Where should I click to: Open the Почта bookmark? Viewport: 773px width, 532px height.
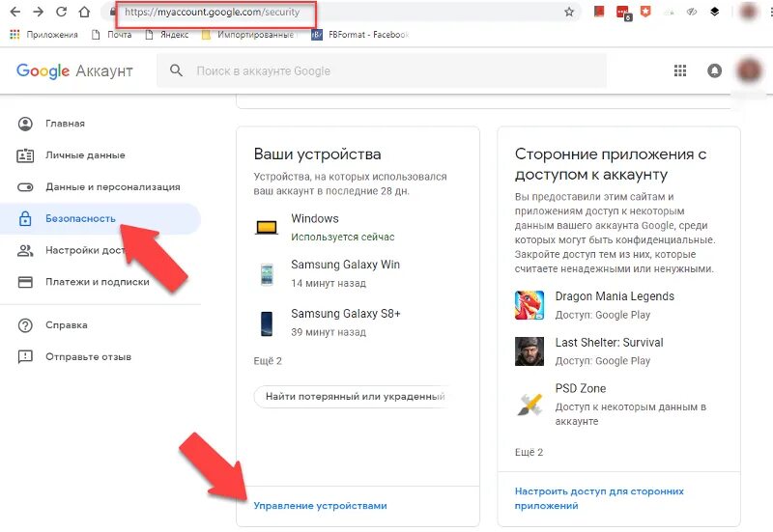pos(112,35)
